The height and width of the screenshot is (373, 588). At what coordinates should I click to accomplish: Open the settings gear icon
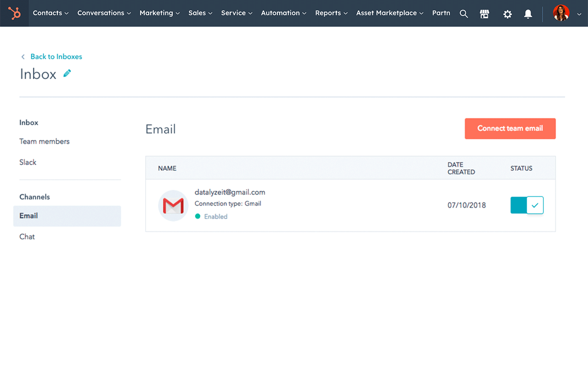pyautogui.click(x=507, y=13)
